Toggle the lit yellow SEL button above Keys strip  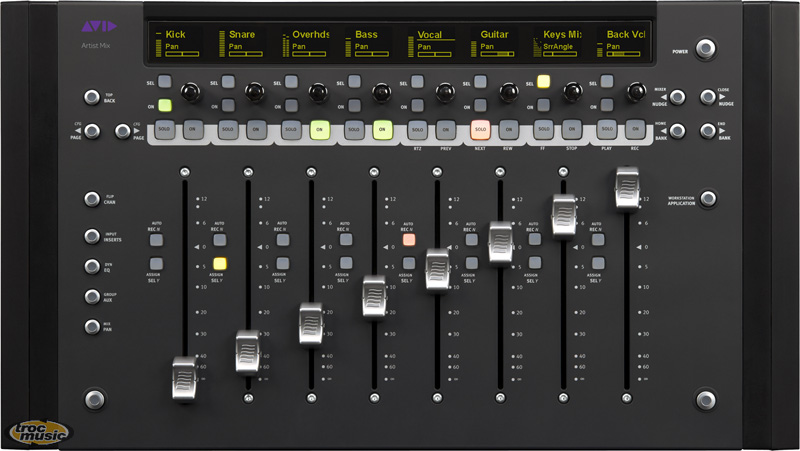(544, 82)
